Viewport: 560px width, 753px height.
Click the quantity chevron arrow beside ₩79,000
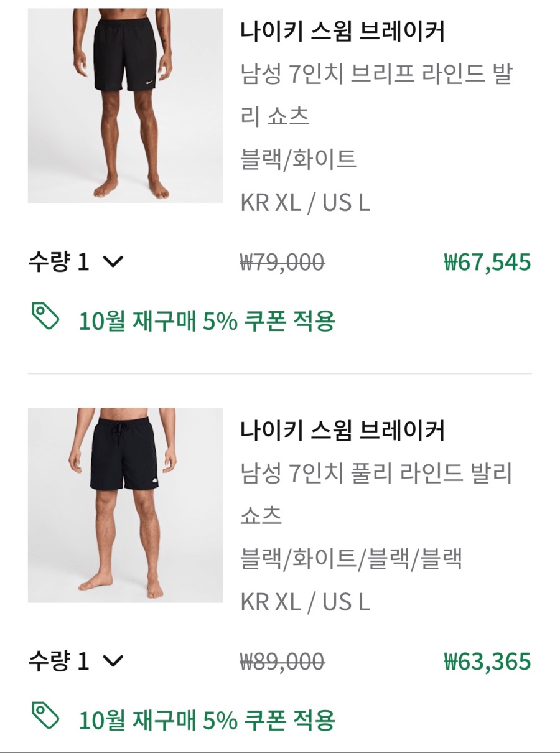[x=113, y=262]
